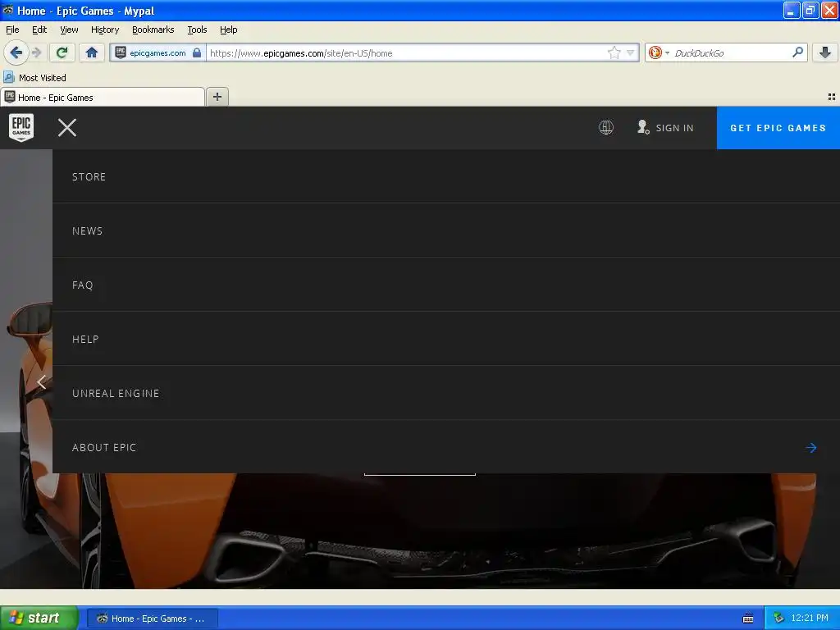The height and width of the screenshot is (630, 840).
Task: Reload the current page
Action: pyautogui.click(x=62, y=52)
